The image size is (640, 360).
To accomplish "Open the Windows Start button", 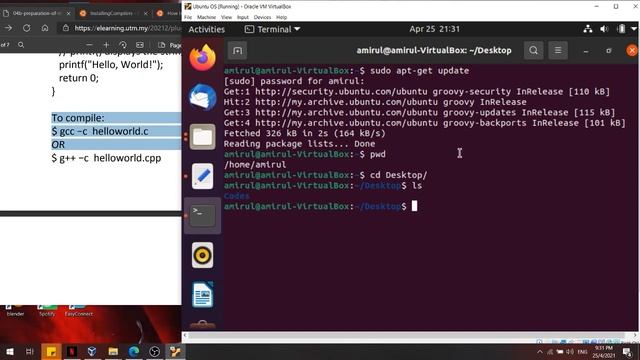I will (x=9, y=351).
